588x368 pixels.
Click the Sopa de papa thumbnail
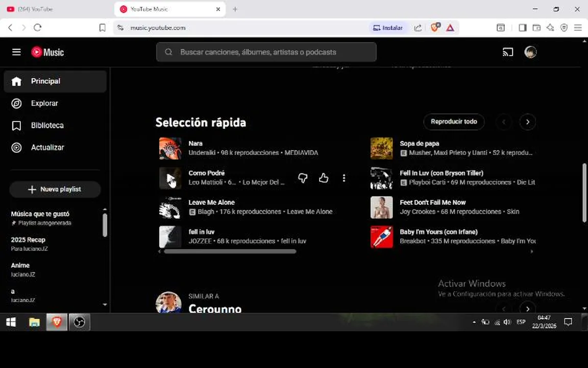tap(381, 148)
